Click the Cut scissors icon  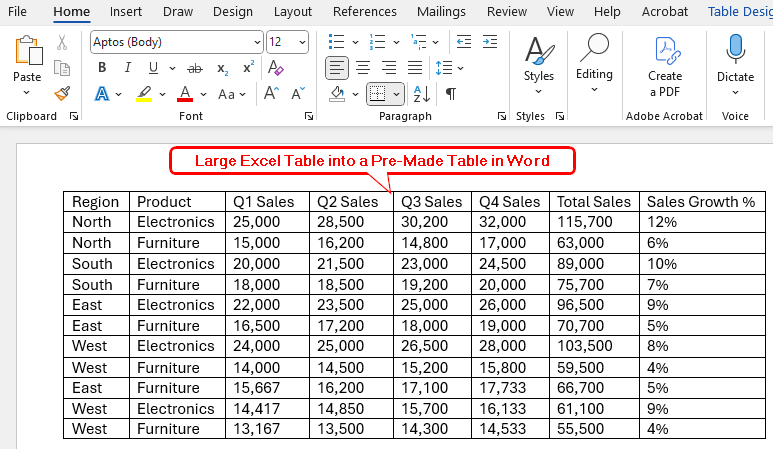(x=62, y=42)
